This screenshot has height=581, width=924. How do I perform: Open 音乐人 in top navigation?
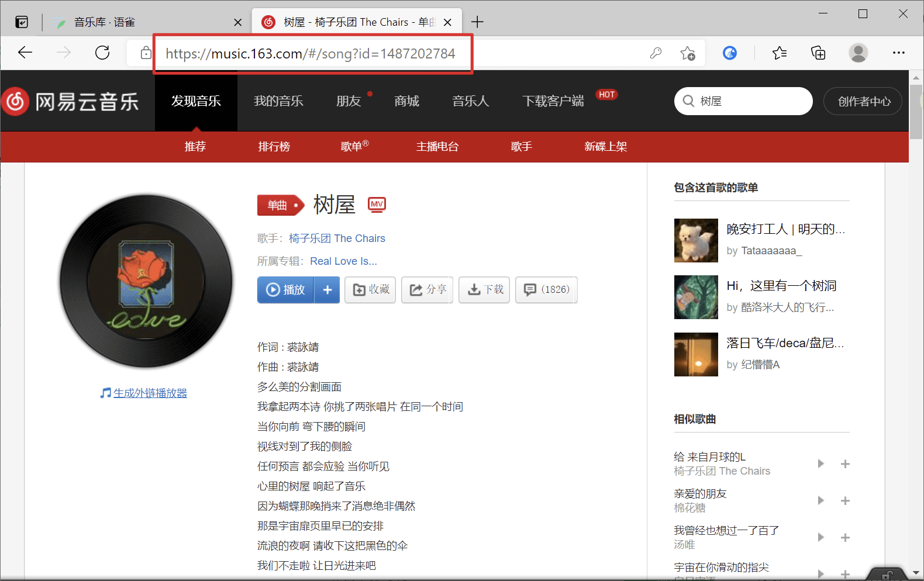tap(470, 101)
